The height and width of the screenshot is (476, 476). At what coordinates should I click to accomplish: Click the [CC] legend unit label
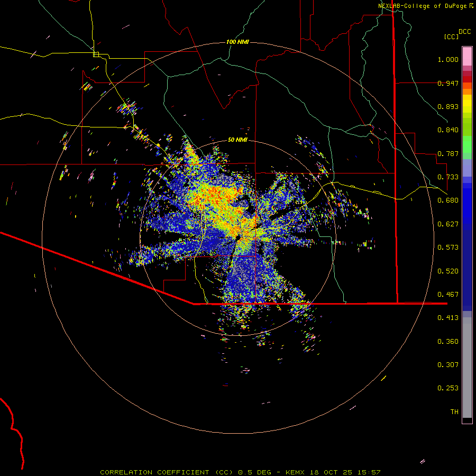point(452,36)
